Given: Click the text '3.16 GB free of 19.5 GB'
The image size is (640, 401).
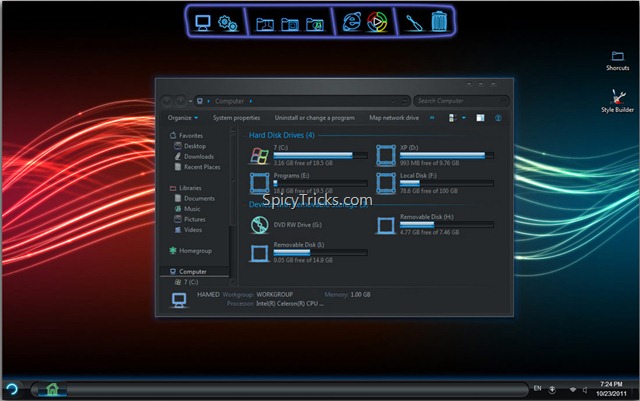Looking at the screenshot, I should pyautogui.click(x=303, y=163).
